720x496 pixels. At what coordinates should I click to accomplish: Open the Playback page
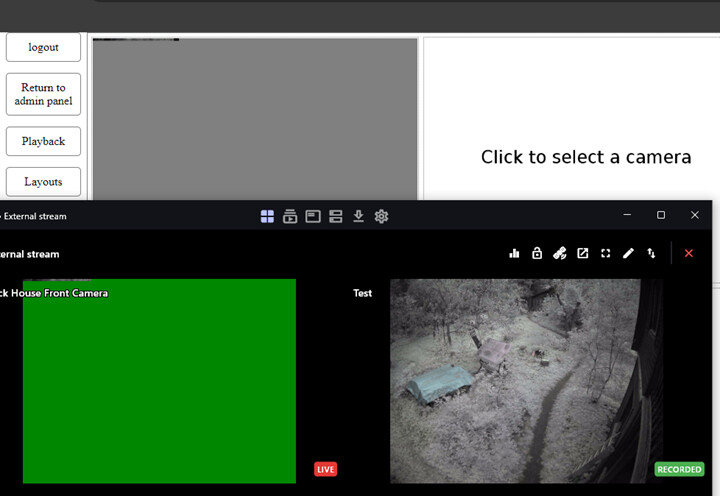click(43, 141)
